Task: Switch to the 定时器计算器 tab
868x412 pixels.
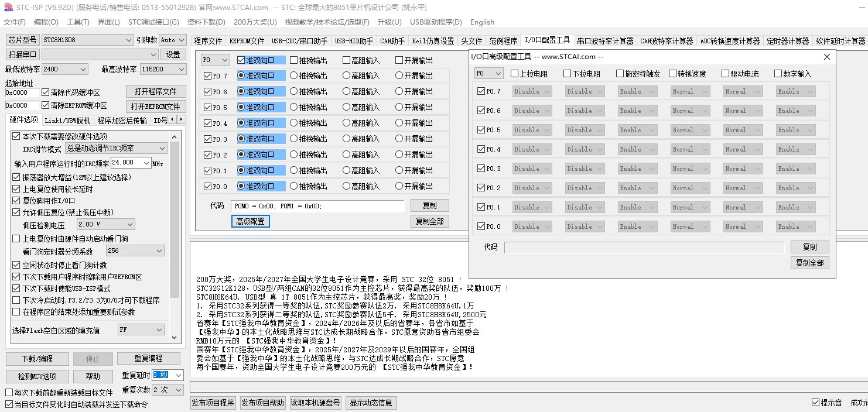Action: pyautogui.click(x=788, y=41)
